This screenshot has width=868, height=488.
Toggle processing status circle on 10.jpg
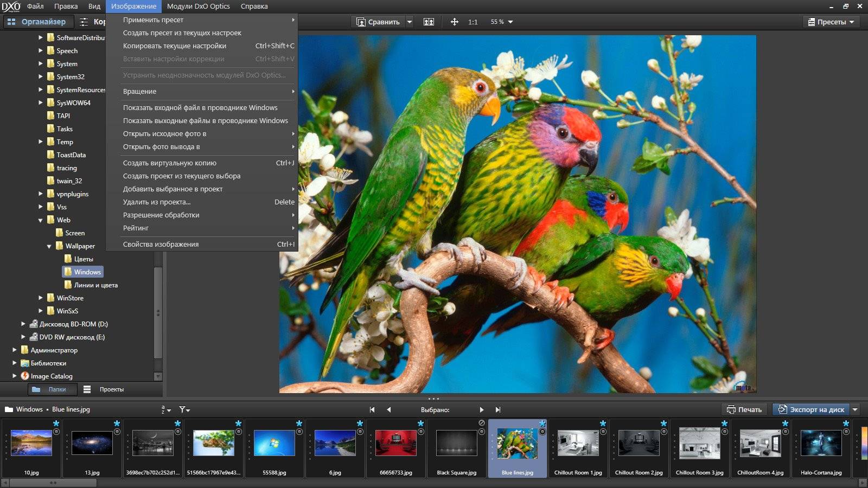(x=56, y=432)
